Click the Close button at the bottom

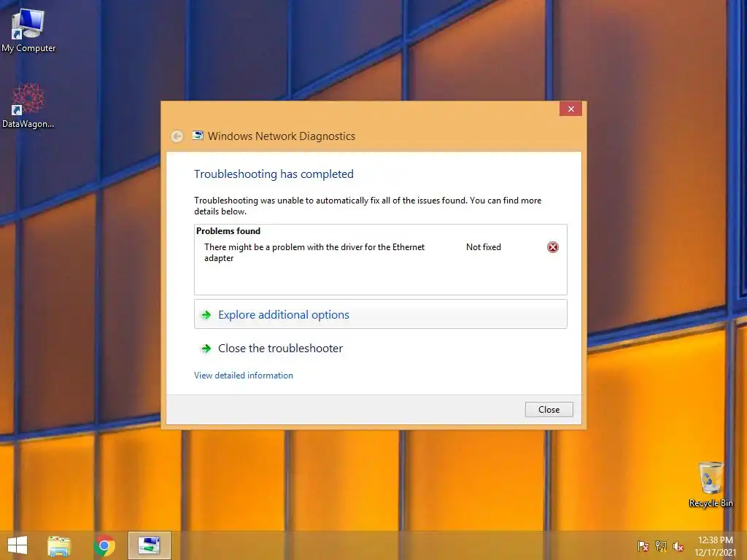pyautogui.click(x=549, y=410)
